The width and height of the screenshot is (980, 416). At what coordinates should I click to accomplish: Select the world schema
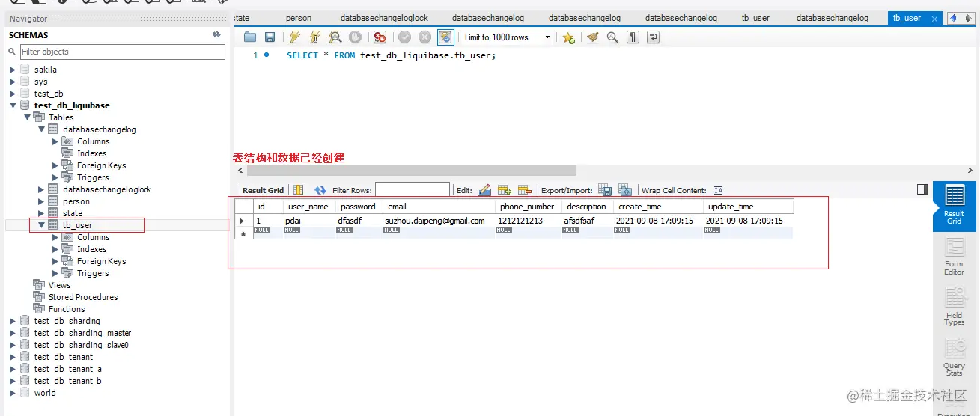(45, 393)
